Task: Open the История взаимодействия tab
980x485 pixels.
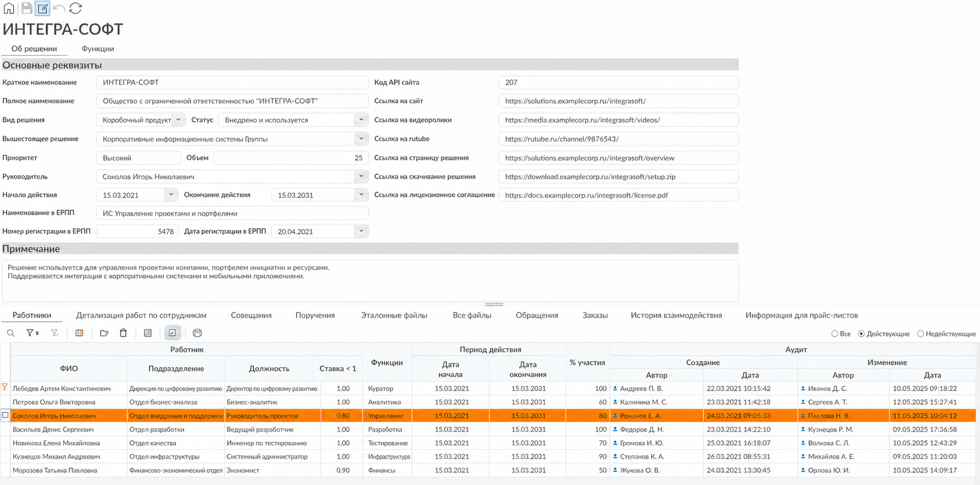Action: tap(677, 315)
